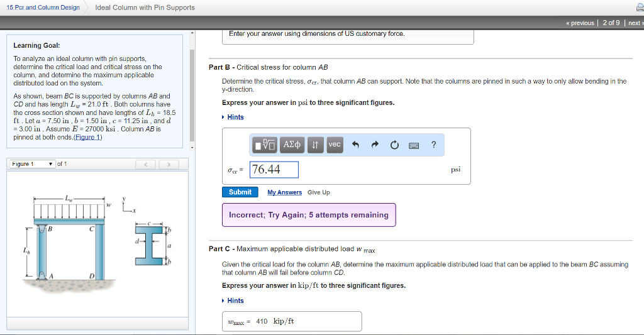Image resolution: width=644 pixels, height=335 pixels.
Task: Undo the last answer edit
Action: [x=355, y=145]
